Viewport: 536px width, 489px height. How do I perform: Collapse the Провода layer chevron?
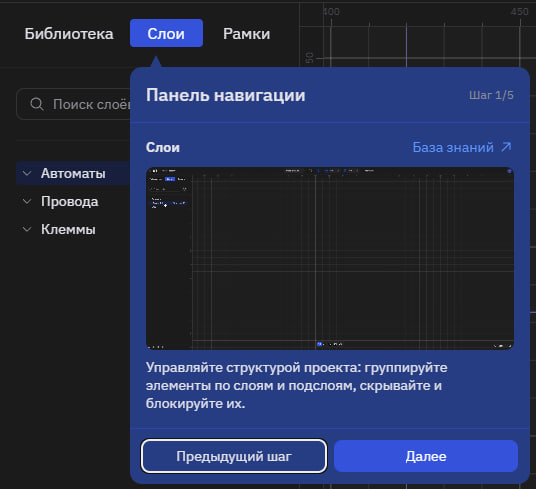point(27,201)
